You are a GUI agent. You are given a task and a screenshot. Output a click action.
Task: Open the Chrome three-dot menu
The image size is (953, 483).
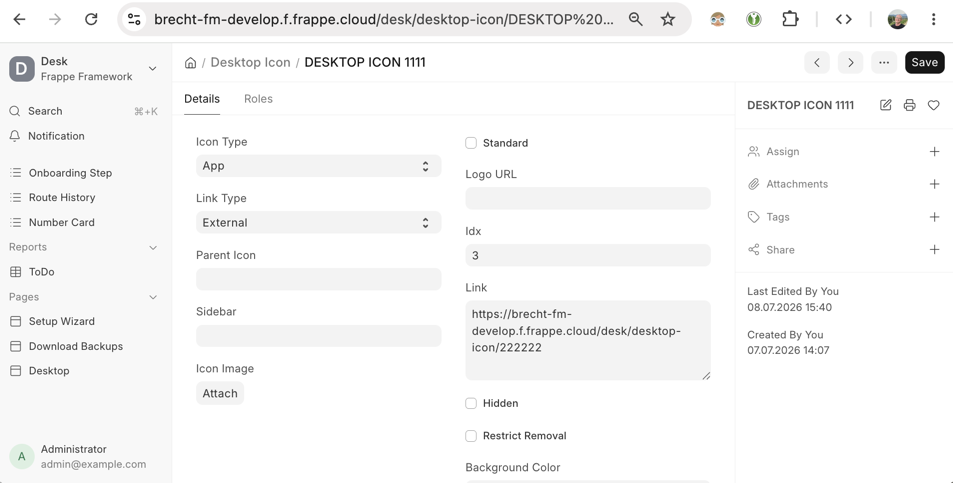click(x=934, y=19)
